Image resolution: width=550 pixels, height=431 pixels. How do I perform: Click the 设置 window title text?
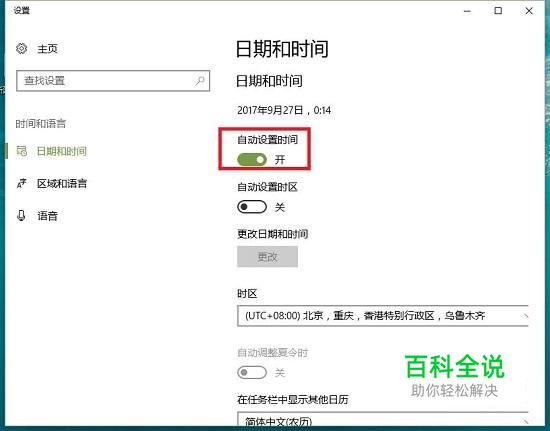[x=22, y=11]
